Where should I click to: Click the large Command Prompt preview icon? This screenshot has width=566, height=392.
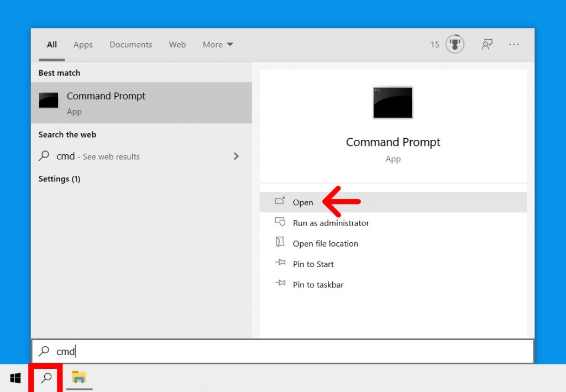[x=393, y=102]
